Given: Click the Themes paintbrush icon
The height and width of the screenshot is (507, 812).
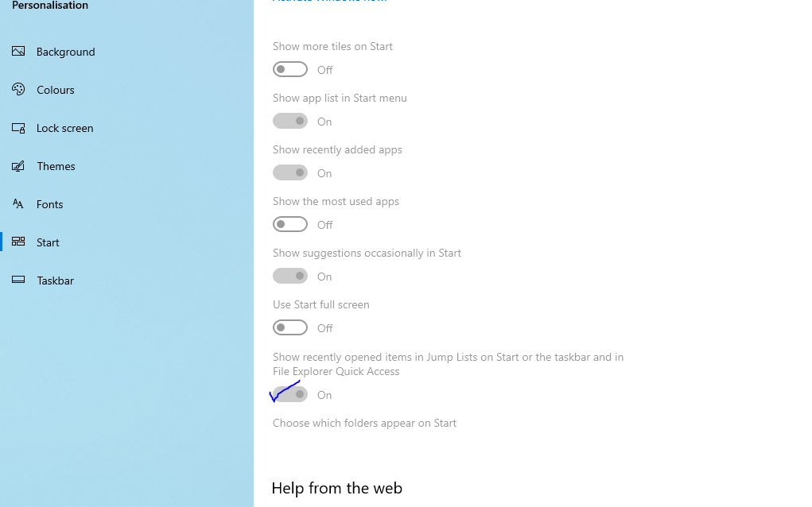Looking at the screenshot, I should pos(18,166).
